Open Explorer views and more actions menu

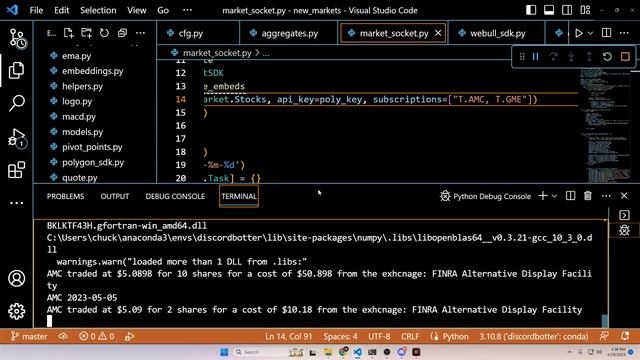[140, 33]
